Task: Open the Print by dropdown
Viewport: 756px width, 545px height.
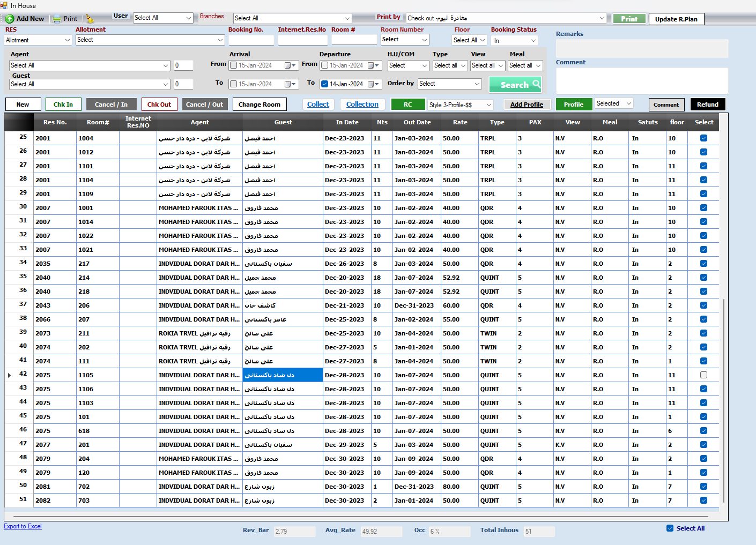Action: (506, 18)
